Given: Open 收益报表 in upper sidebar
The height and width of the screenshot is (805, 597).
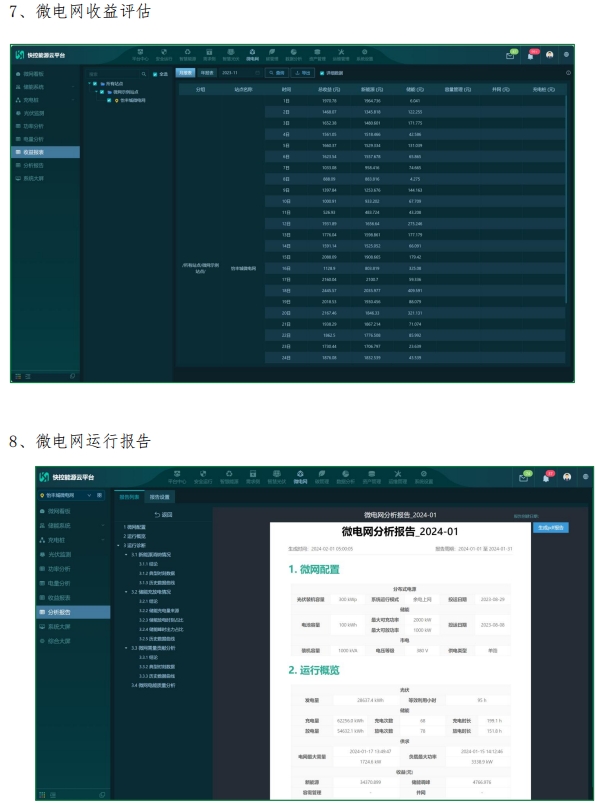Looking at the screenshot, I should [46, 152].
